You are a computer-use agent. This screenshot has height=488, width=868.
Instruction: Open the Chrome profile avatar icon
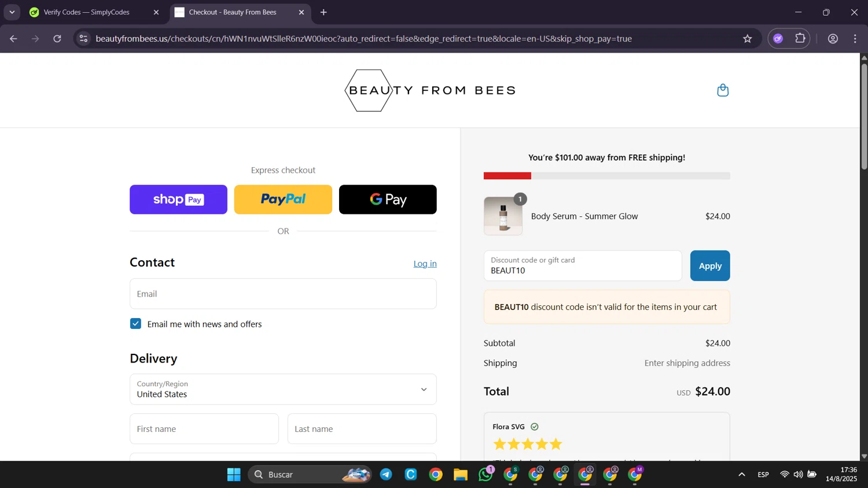[833, 39]
